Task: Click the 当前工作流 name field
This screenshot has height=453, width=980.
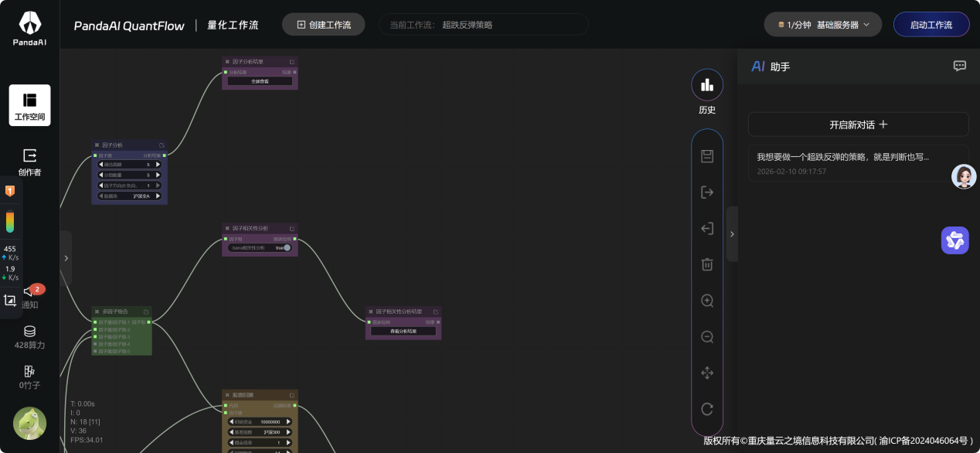Action: pos(484,25)
